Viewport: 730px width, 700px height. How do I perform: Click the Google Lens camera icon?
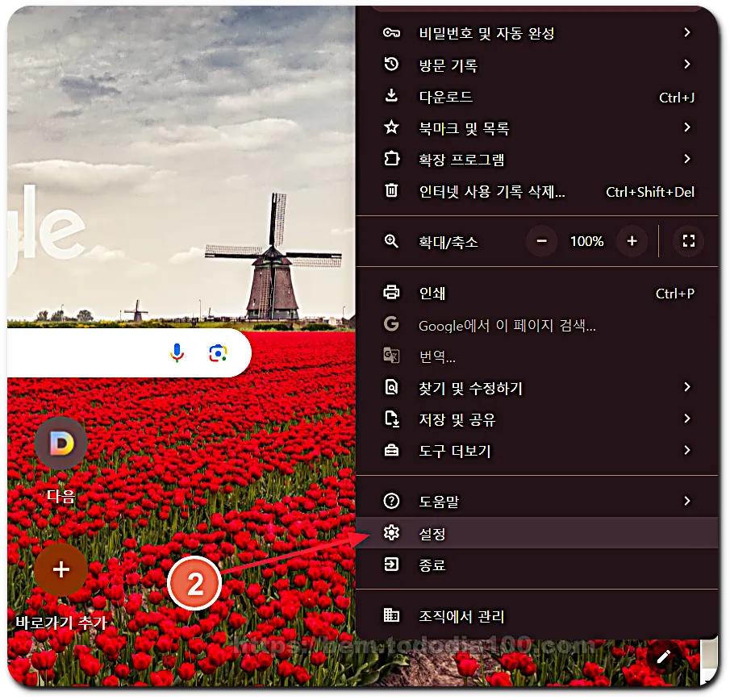pyautogui.click(x=218, y=353)
